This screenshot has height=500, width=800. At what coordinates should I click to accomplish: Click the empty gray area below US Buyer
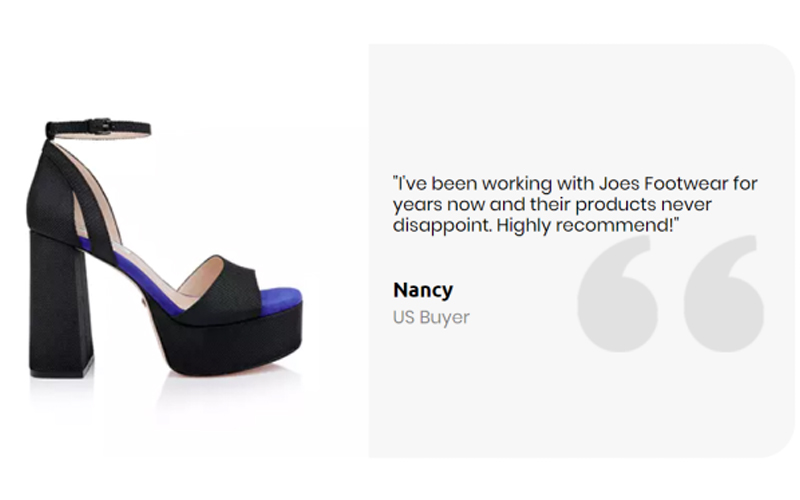tap(480, 400)
